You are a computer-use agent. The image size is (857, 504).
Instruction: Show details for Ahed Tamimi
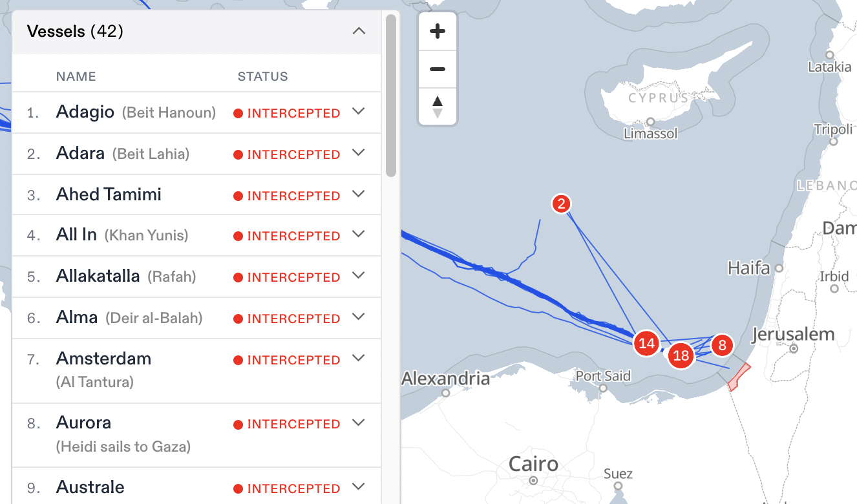coord(359,194)
